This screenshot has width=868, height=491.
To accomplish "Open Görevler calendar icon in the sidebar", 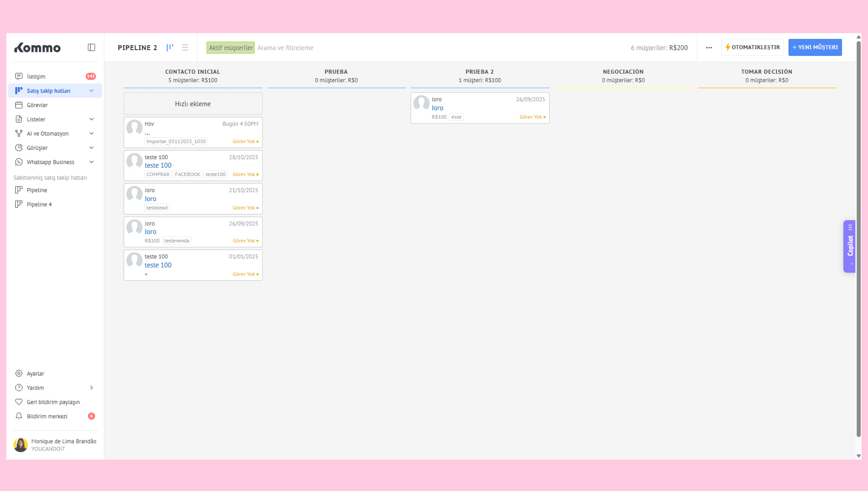I will tap(19, 105).
